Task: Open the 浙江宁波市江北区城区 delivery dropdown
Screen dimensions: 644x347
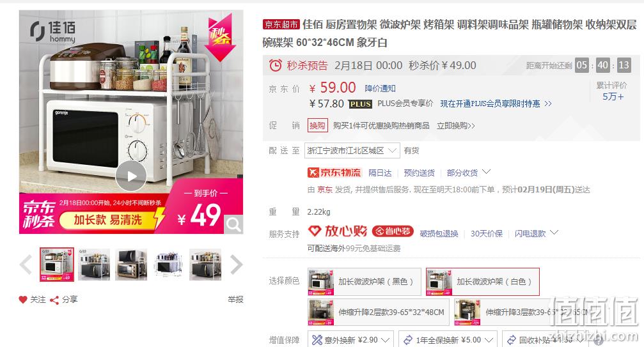Action: [352, 151]
